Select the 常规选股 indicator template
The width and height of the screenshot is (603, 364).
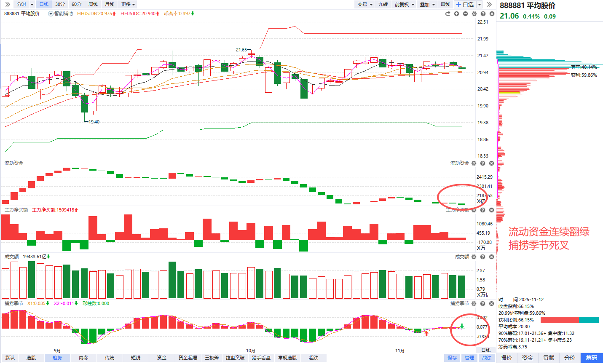click(287, 358)
